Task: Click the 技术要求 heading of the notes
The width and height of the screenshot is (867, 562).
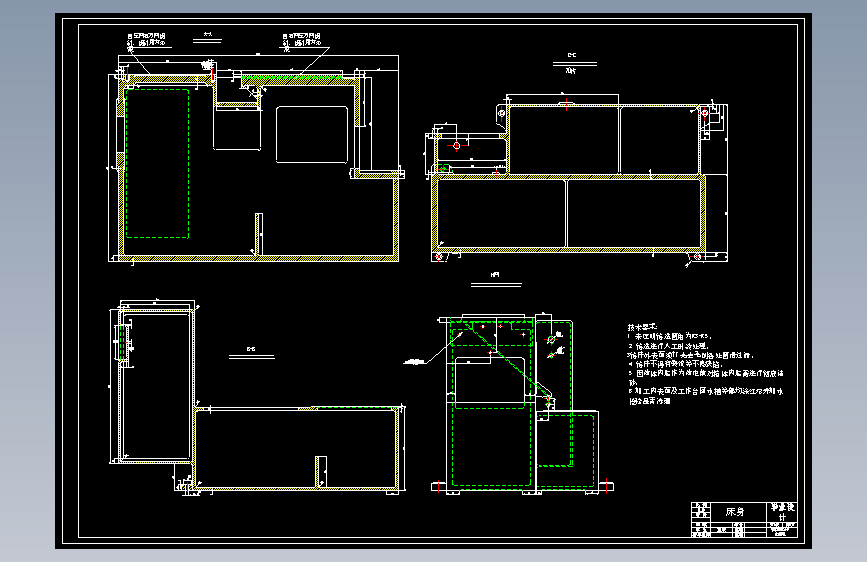Action: click(642, 327)
